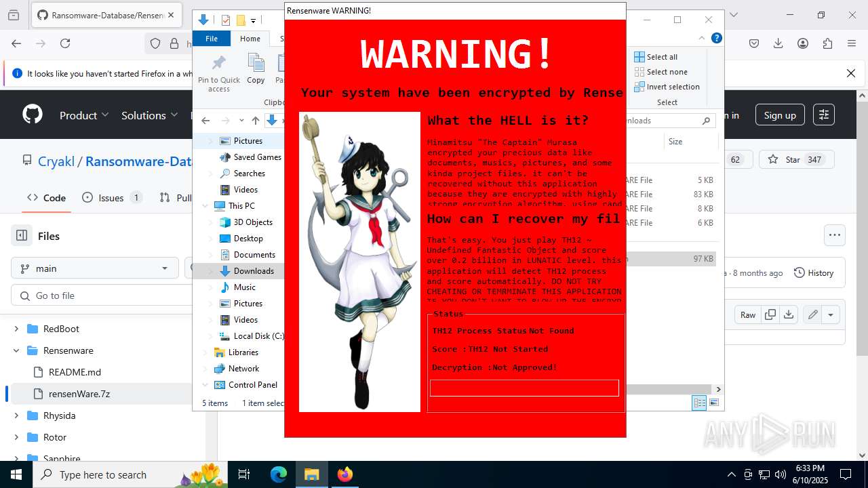Click Select all in Explorer ribbon
The height and width of the screenshot is (488, 868).
pyautogui.click(x=656, y=57)
